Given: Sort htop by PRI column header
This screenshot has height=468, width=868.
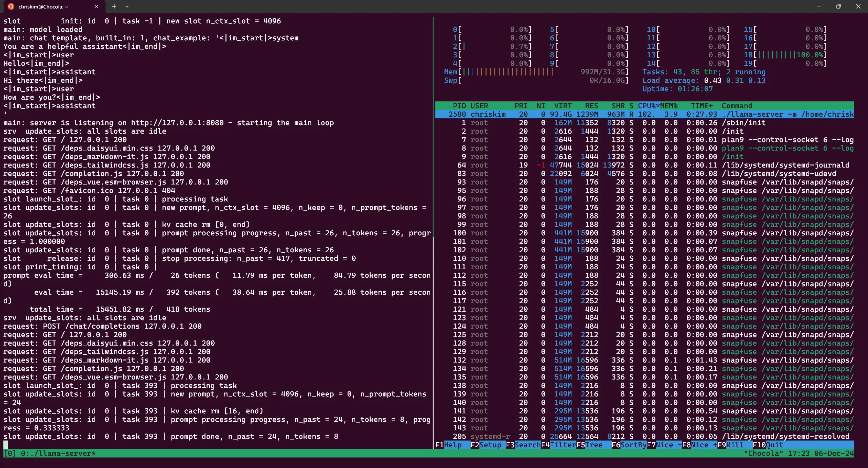Looking at the screenshot, I should click(x=521, y=106).
